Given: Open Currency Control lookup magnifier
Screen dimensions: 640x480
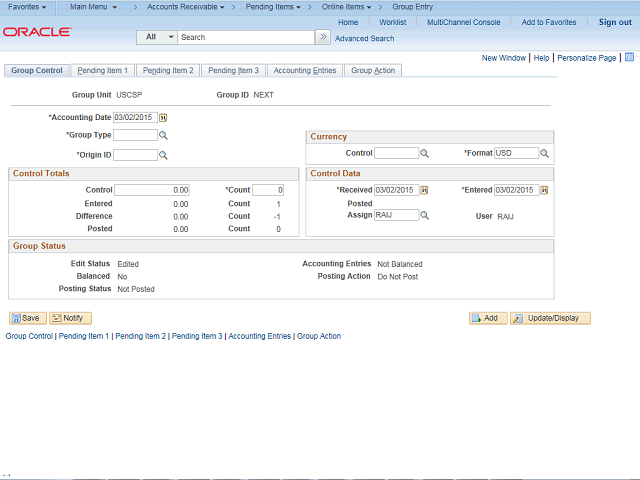Looking at the screenshot, I should (424, 154).
